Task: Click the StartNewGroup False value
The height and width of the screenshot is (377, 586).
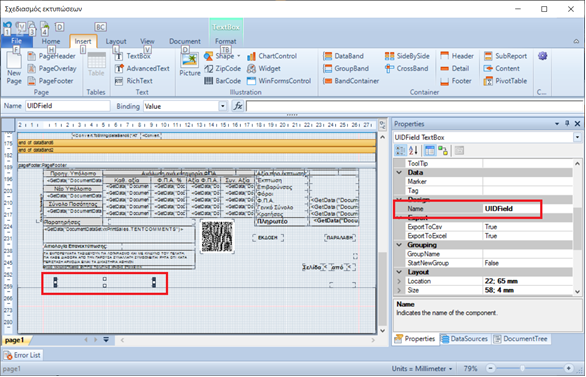Action: [x=528, y=263]
